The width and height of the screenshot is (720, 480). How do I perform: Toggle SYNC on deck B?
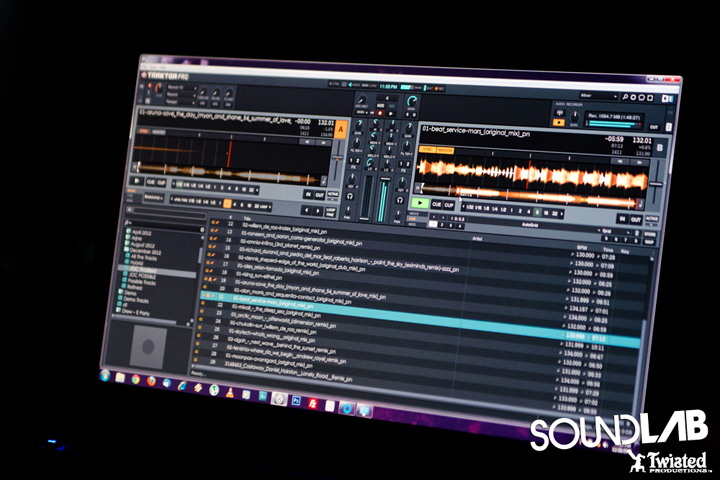point(427,149)
